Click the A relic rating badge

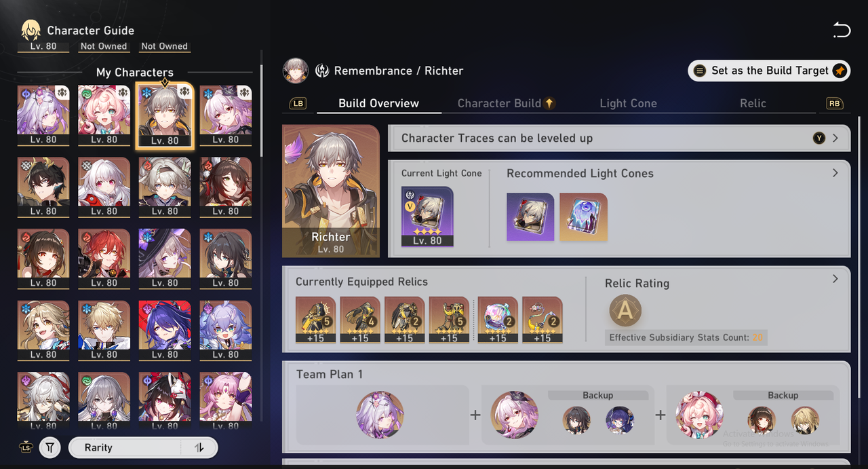625,311
